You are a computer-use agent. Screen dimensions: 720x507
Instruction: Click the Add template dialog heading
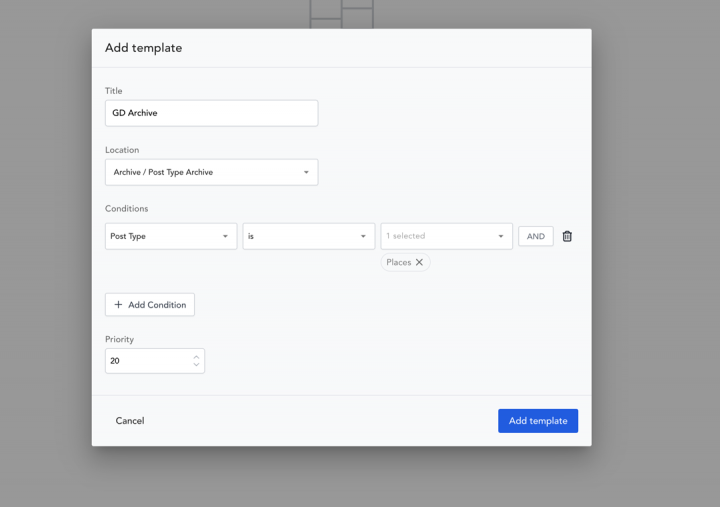[143, 48]
